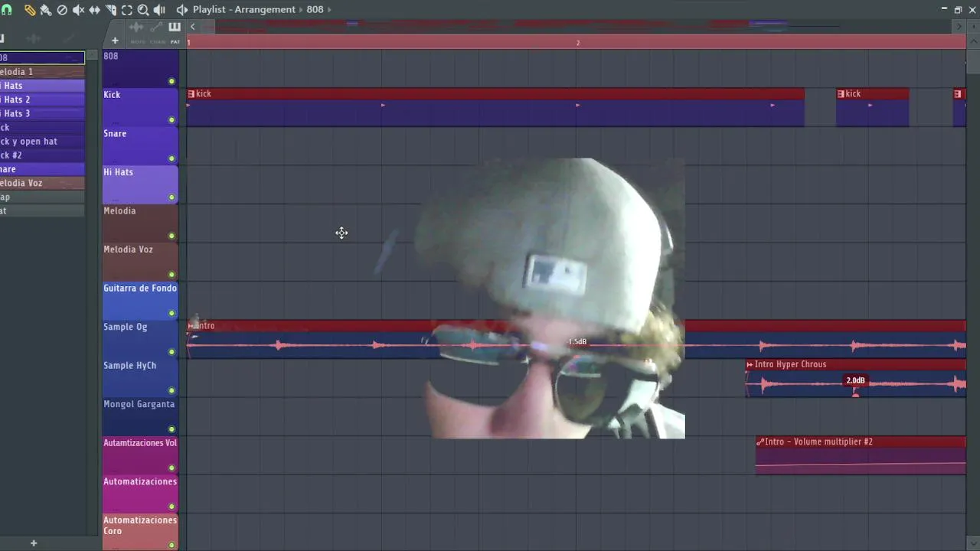Select the Intro Volume multiplier #2 clip
The height and width of the screenshot is (551, 980).
click(x=861, y=455)
